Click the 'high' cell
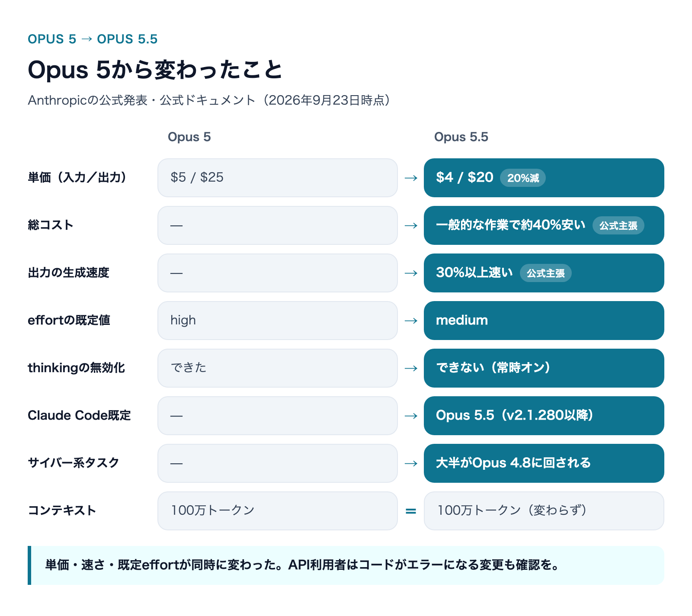 coord(277,321)
